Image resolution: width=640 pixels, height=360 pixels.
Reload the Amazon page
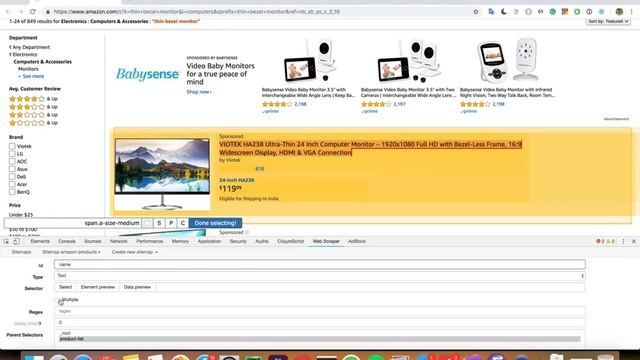(33, 12)
